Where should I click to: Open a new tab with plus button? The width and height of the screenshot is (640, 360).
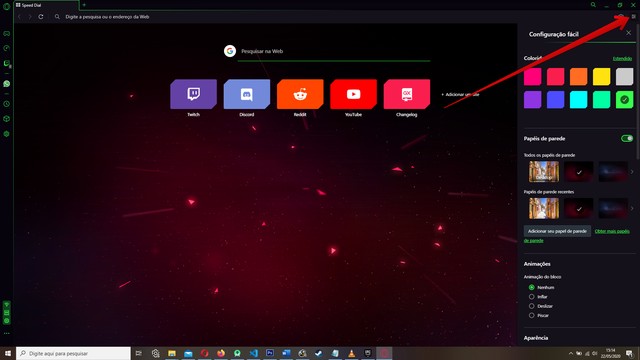(84, 5)
